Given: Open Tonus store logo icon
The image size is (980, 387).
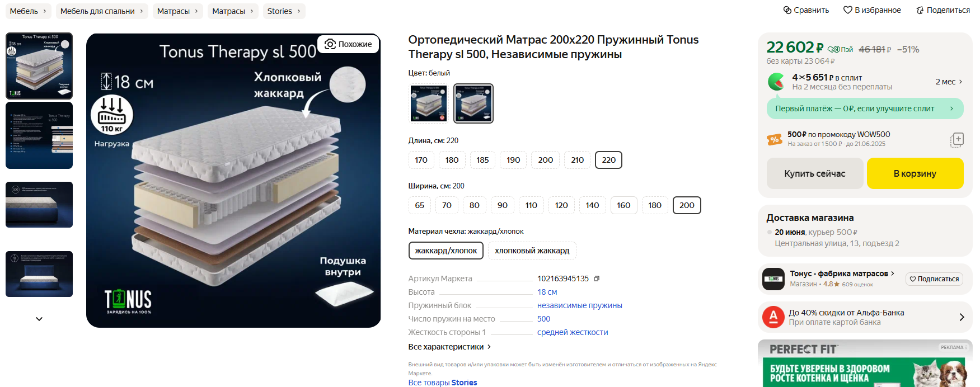Looking at the screenshot, I should 773,279.
